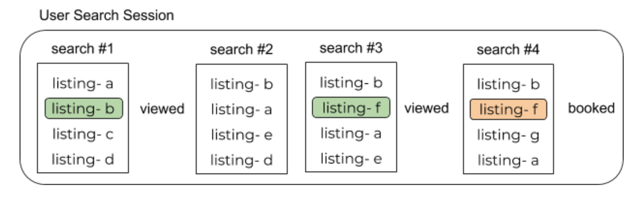644x215 pixels.
Task: Select listing-a at bottom of search #4
Action: pos(508,160)
